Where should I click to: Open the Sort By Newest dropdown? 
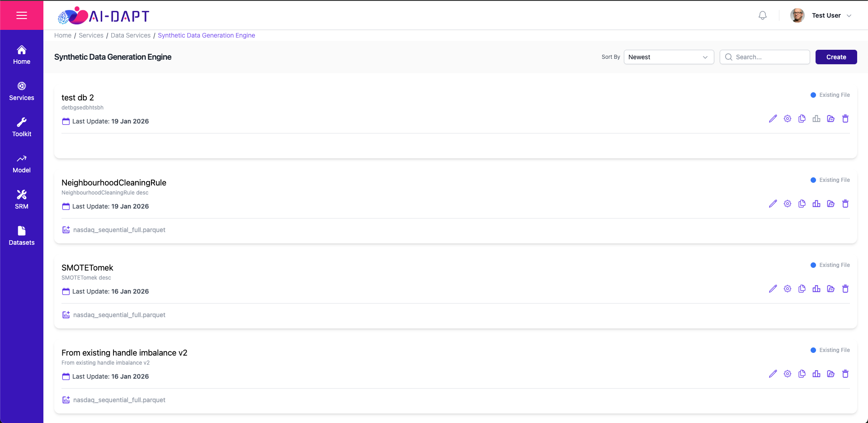669,57
